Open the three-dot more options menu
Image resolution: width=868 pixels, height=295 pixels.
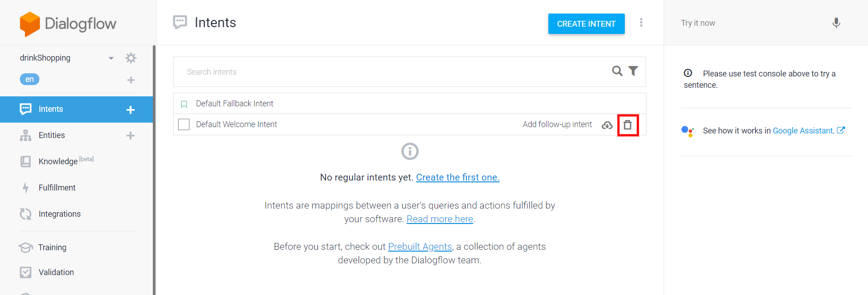641,23
